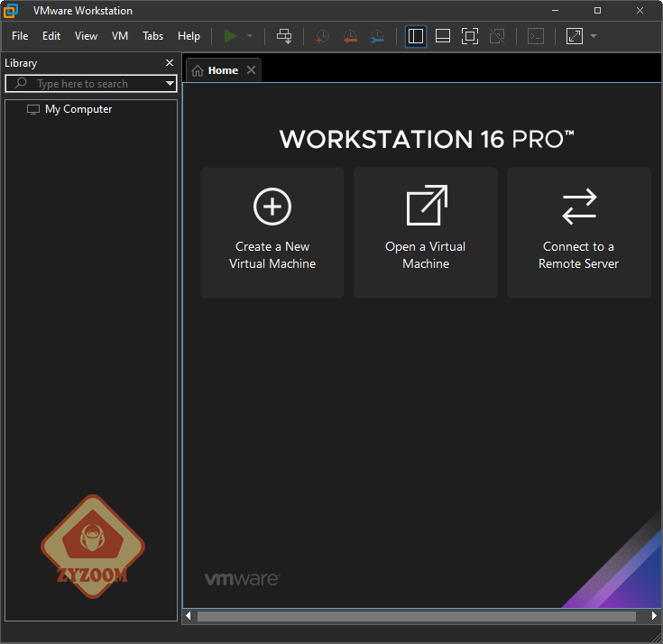Open the stretch display dropdown arrow
663x644 pixels.
(594, 36)
